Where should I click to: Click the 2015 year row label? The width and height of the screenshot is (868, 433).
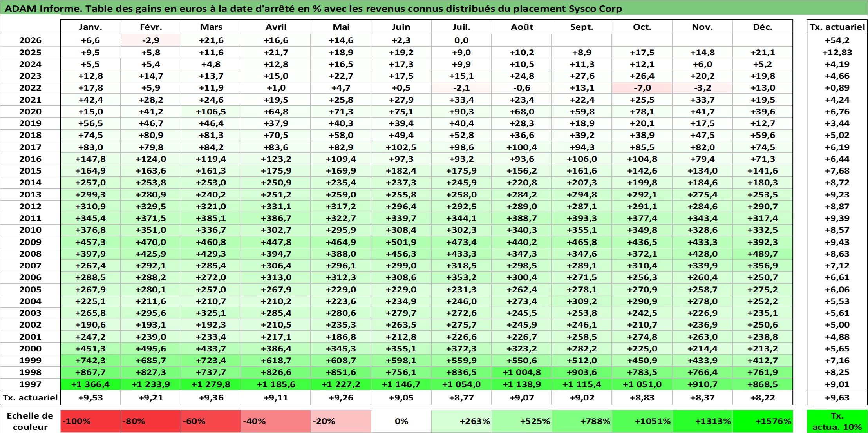click(x=31, y=171)
